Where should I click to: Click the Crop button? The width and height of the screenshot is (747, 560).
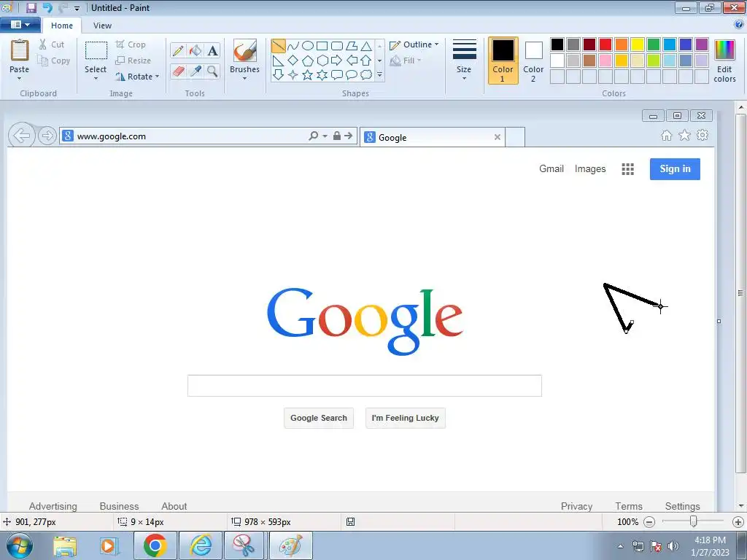tap(131, 44)
